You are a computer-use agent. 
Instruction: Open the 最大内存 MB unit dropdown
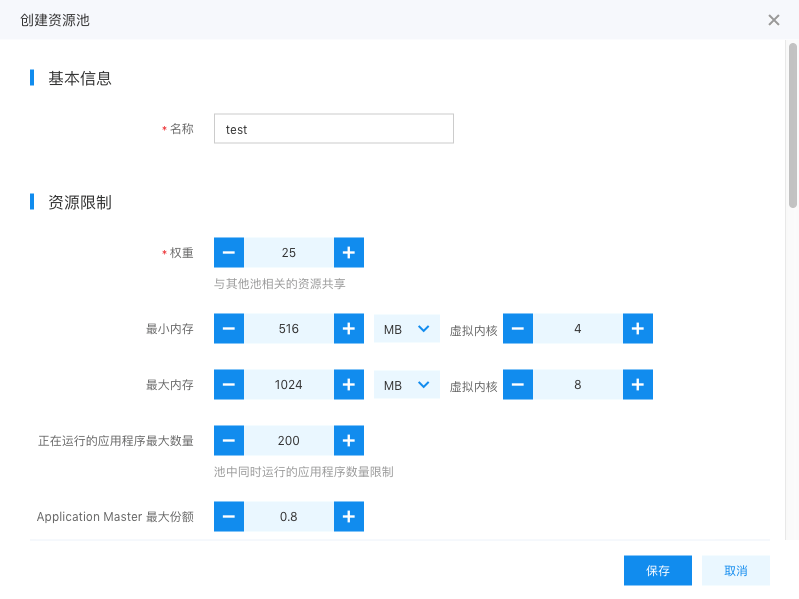[x=407, y=385]
